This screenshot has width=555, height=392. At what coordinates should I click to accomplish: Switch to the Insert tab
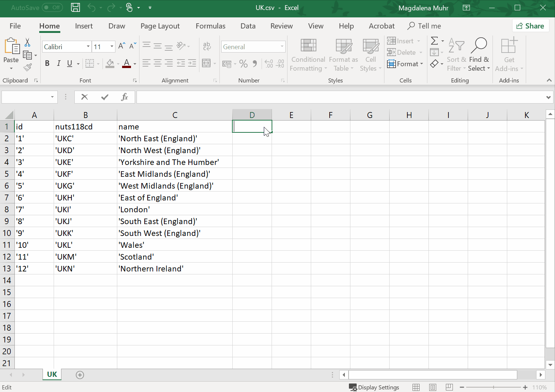click(84, 26)
